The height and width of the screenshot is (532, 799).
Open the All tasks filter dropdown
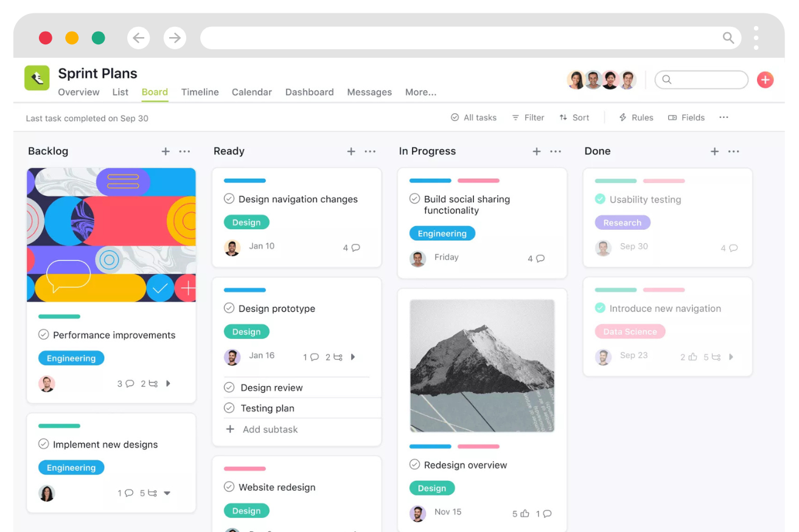pyautogui.click(x=473, y=117)
